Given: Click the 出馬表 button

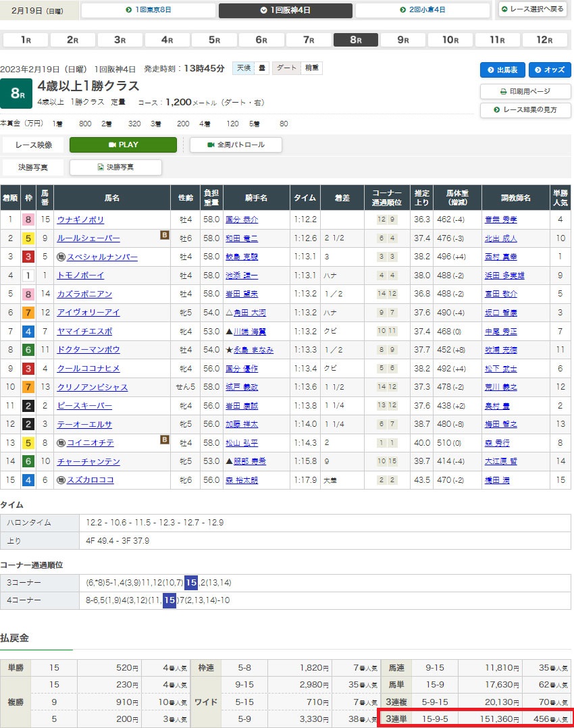Looking at the screenshot, I should click(x=502, y=70).
